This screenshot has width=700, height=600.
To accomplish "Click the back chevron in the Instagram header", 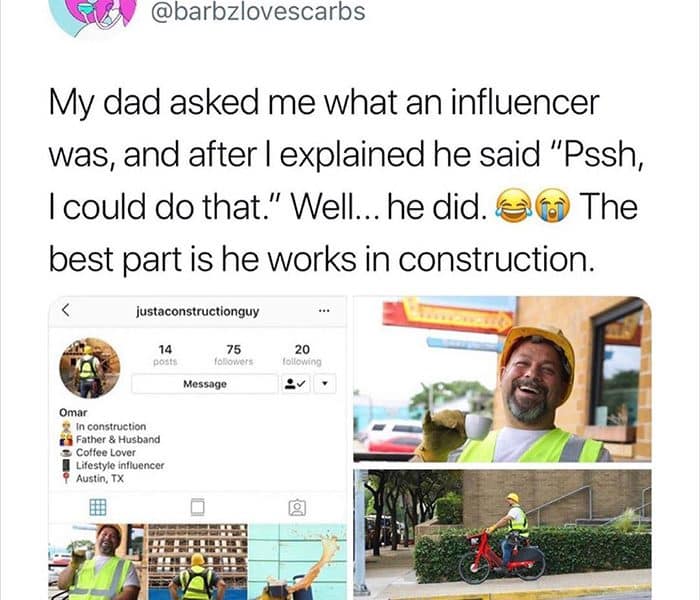I will [66, 310].
